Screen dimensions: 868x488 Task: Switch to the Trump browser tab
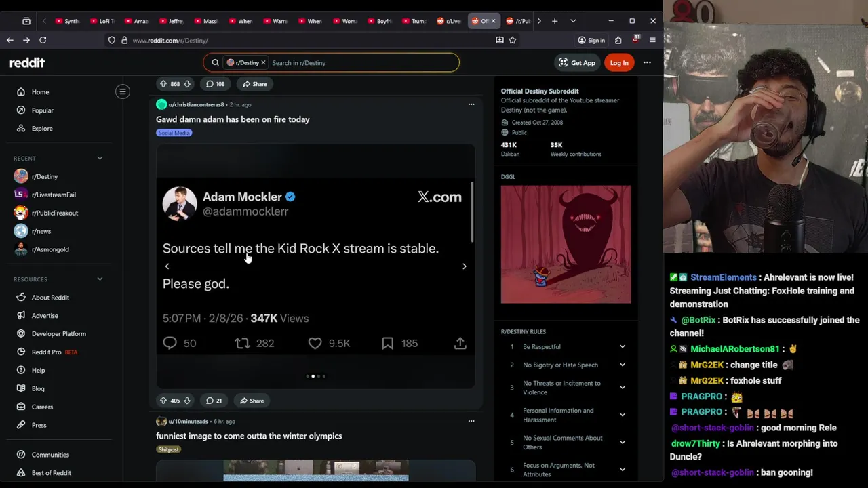click(x=414, y=21)
